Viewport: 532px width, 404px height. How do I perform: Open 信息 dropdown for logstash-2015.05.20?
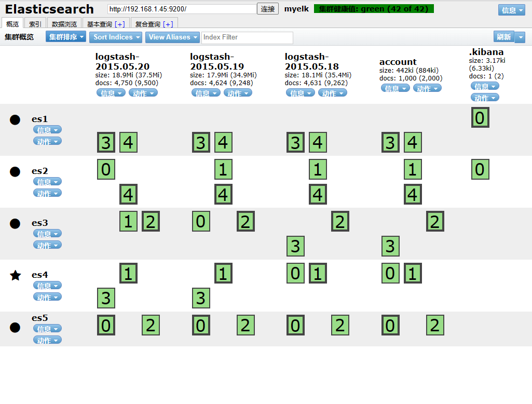111,92
